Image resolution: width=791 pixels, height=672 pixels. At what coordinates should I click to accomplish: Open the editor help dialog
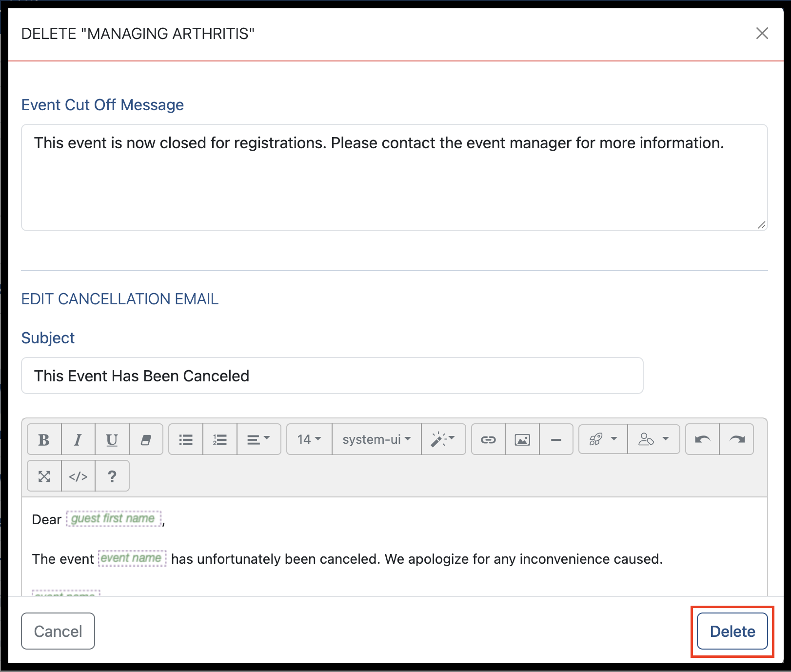(112, 476)
